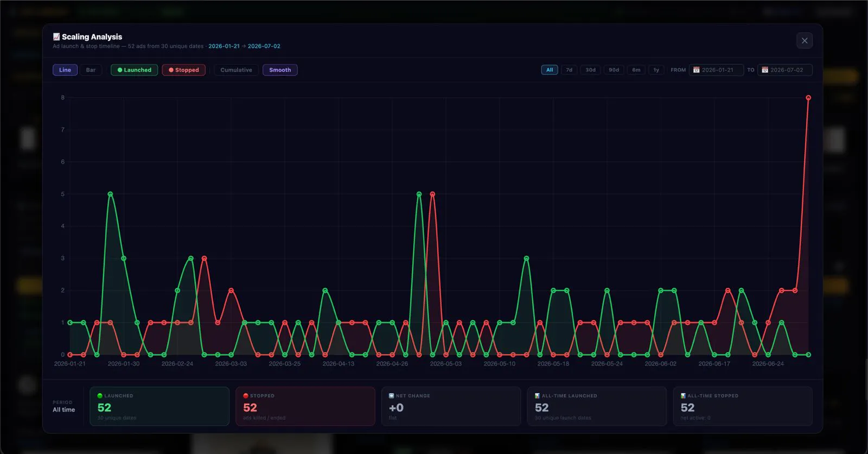The height and width of the screenshot is (454, 868).
Task: Click end date 2026-07-02 in subtitle
Action: [264, 46]
